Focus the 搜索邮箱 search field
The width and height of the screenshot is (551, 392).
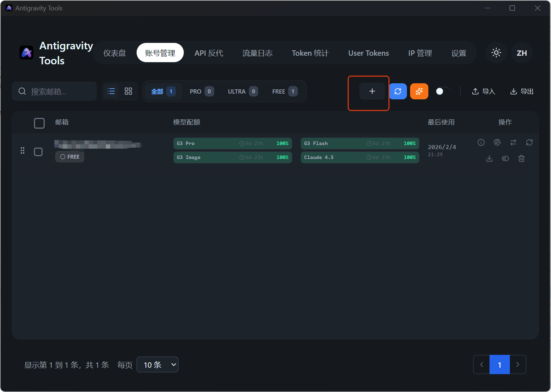click(x=54, y=91)
